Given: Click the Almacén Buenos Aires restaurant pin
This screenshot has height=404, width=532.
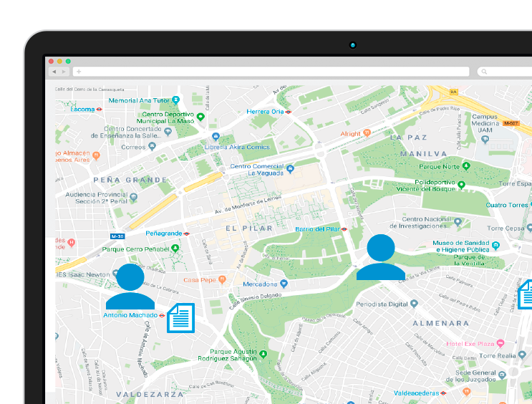Looking at the screenshot, I should [97, 156].
